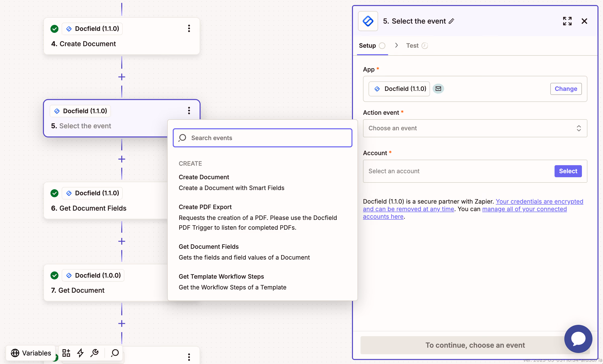Open the three-dot menu on the bottom step card
This screenshot has width=603, height=364.
pyautogui.click(x=189, y=357)
